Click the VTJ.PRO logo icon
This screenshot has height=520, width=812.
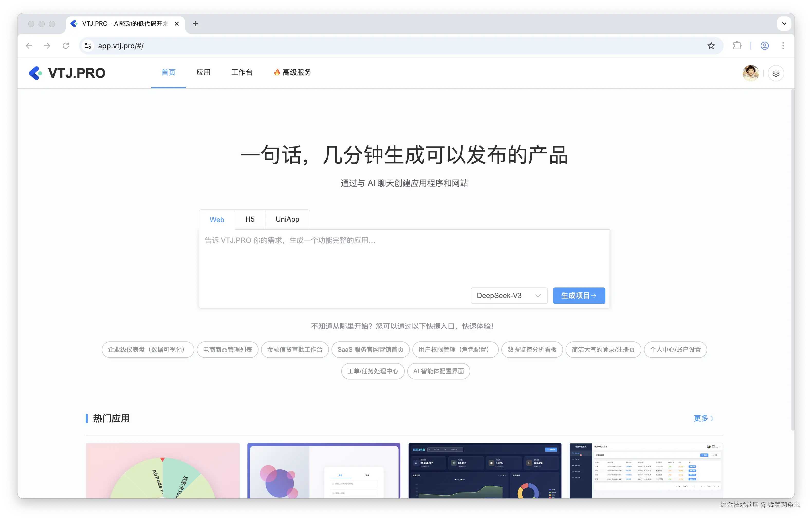pos(35,73)
